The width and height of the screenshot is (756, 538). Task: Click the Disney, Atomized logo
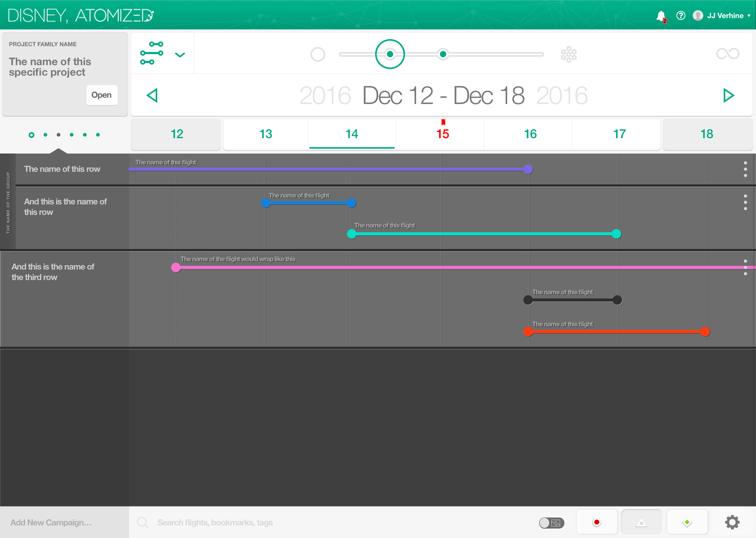pyautogui.click(x=80, y=15)
